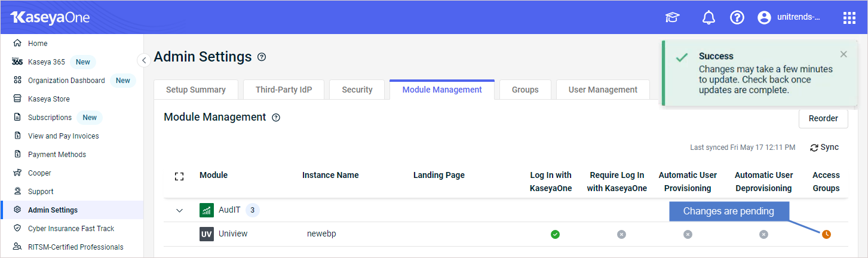This screenshot has height=258, width=868.
Task: Click the Sync button
Action: click(824, 148)
